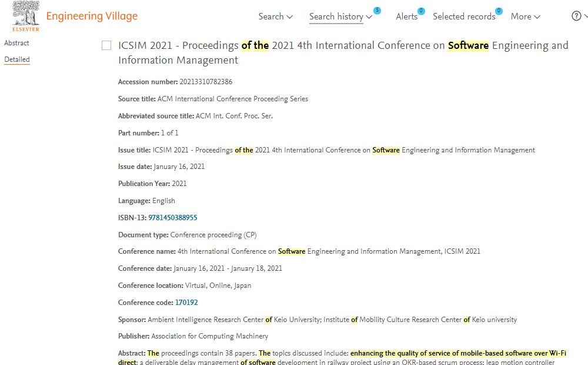Click source title ACM International Conference Proceeding Series

tap(232, 99)
